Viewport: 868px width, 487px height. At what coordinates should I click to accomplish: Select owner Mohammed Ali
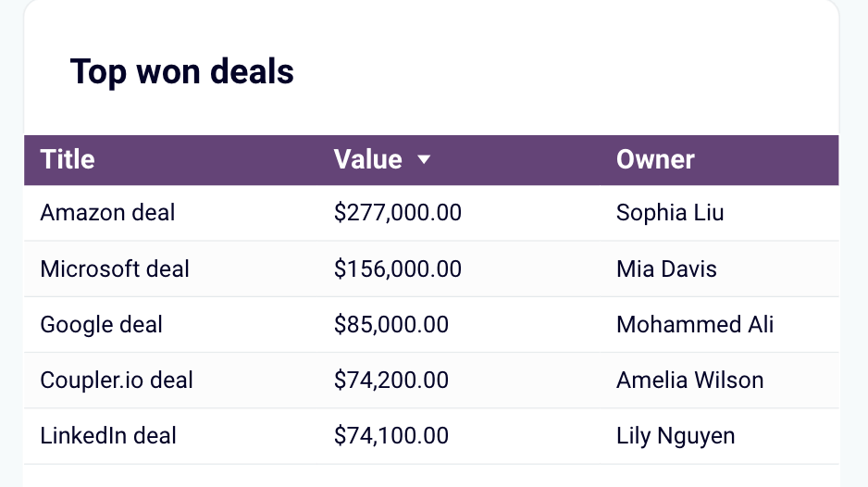tap(695, 325)
